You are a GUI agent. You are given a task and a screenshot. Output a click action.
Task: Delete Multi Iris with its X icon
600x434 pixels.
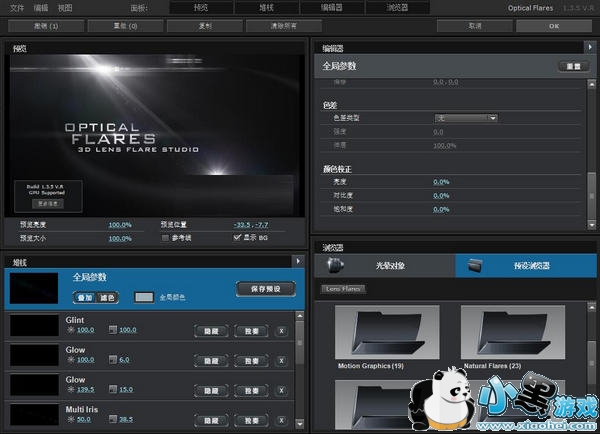click(282, 421)
